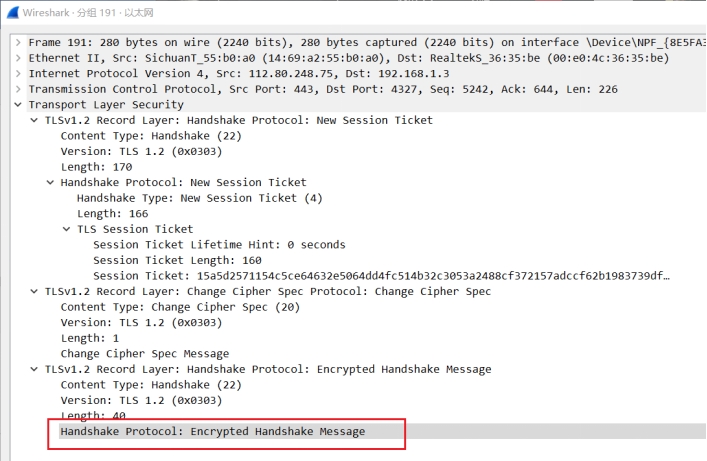Image resolution: width=707 pixels, height=461 pixels.
Task: Expand the Ethernet II row
Action: pos(18,58)
